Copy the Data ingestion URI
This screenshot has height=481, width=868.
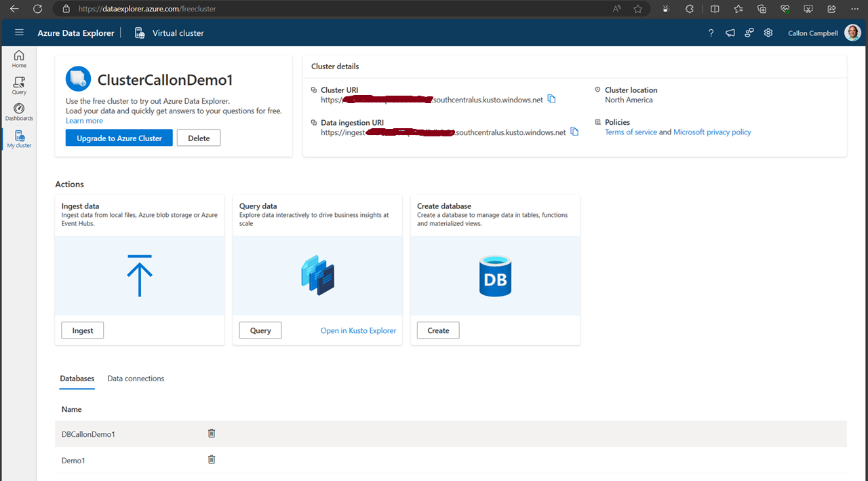tap(574, 132)
